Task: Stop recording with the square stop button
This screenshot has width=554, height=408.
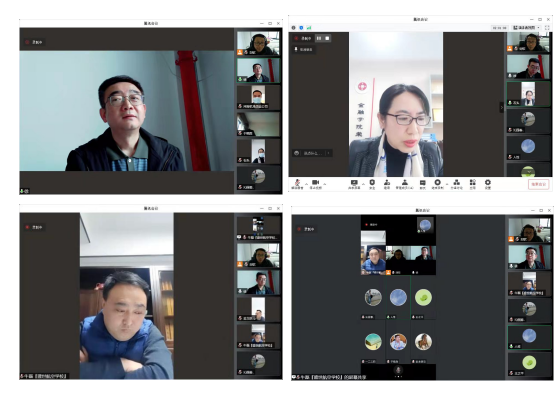Action: tap(327, 38)
